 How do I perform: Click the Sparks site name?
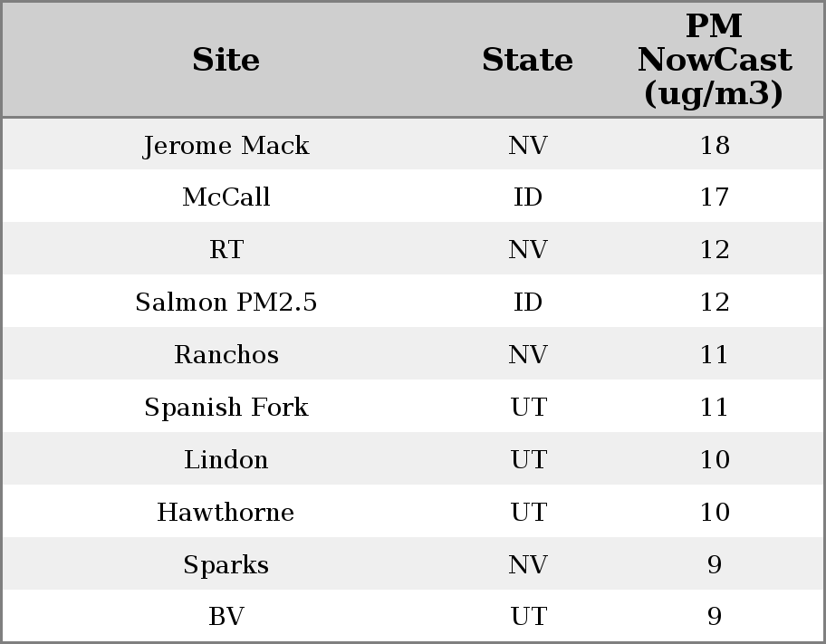pyautogui.click(x=226, y=565)
